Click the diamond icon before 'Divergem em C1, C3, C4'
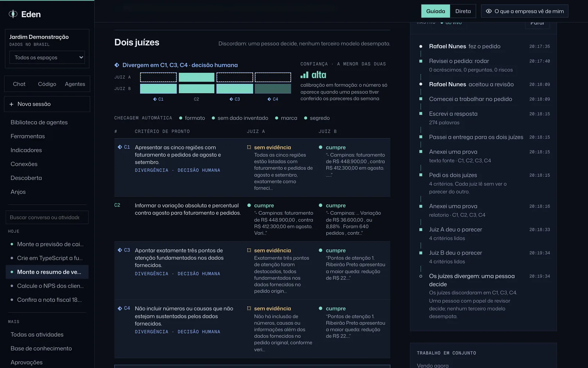This screenshot has width=588, height=368. click(117, 65)
